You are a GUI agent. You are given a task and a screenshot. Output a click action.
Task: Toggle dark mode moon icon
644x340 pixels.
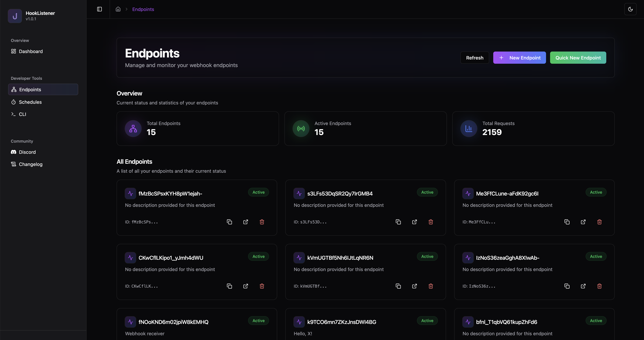click(x=630, y=9)
